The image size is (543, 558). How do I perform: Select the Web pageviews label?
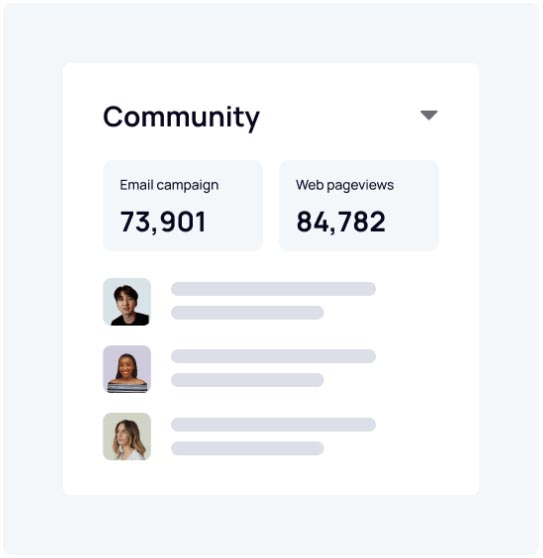coord(344,185)
